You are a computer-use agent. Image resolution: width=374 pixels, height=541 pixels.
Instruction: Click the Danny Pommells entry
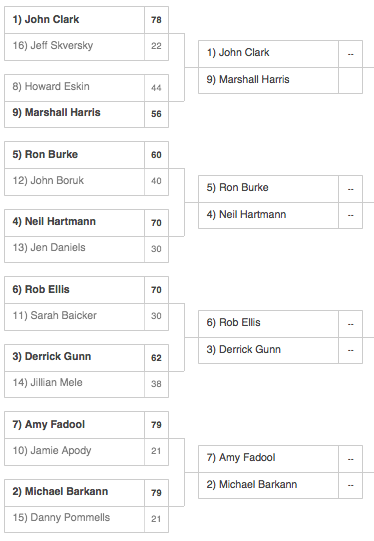[x=86, y=519]
